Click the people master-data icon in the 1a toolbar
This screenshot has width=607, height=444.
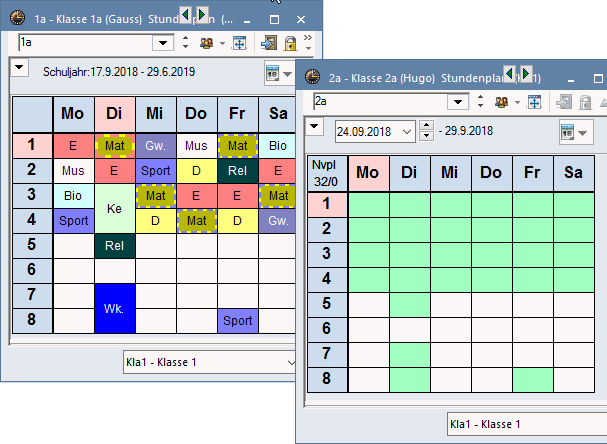click(x=206, y=43)
